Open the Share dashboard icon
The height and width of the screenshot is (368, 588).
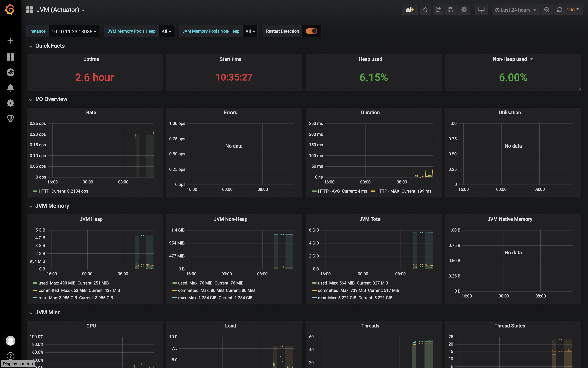[438, 10]
